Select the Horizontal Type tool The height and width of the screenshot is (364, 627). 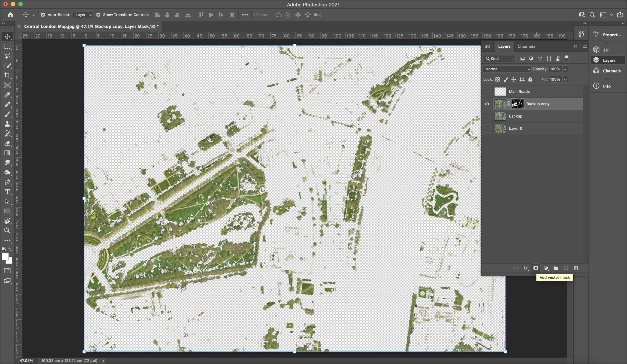[x=7, y=192]
